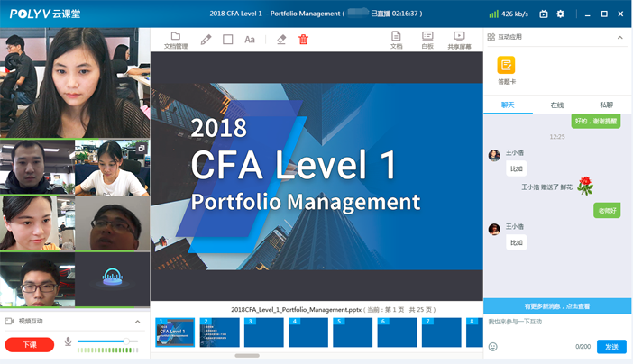This screenshot has height=364, width=633.
Task: Switch to 共享屏幕 screen sharing mode
Action: point(459,40)
